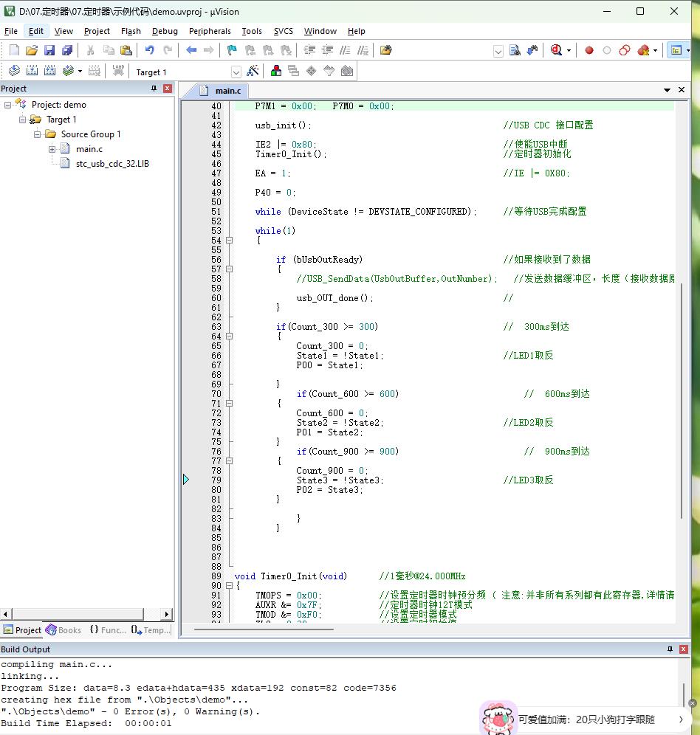Open a file using the yellow folder icon

[x=32, y=50]
